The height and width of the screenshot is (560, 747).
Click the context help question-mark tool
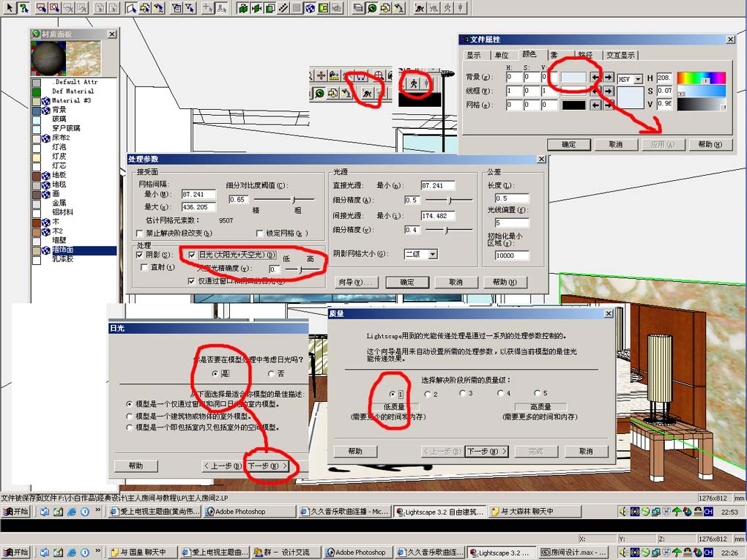[23, 7]
